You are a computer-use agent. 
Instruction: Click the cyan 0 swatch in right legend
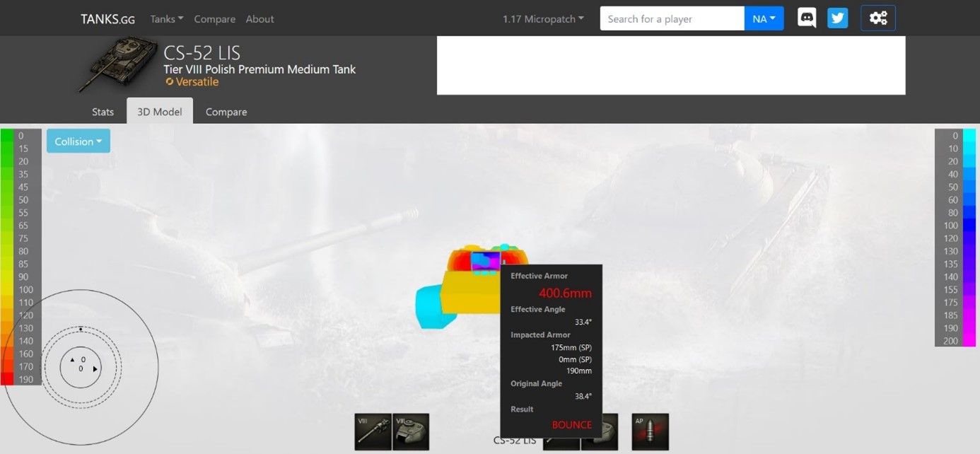tap(969, 136)
